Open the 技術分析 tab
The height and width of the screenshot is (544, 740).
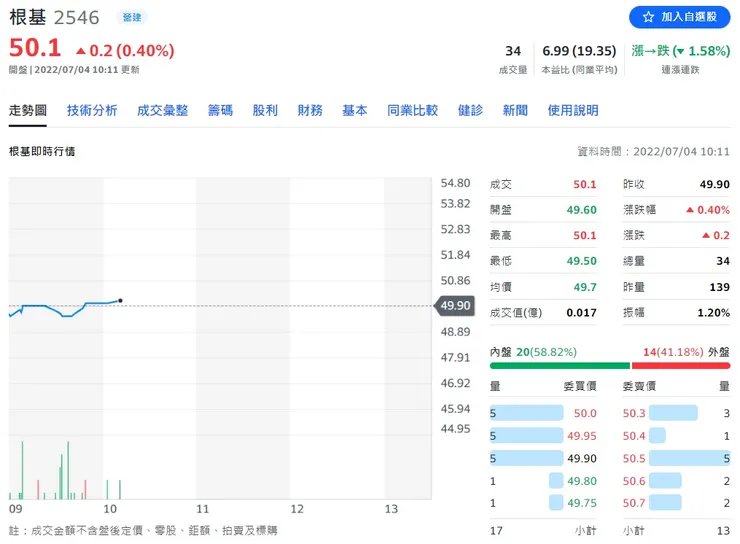click(92, 111)
